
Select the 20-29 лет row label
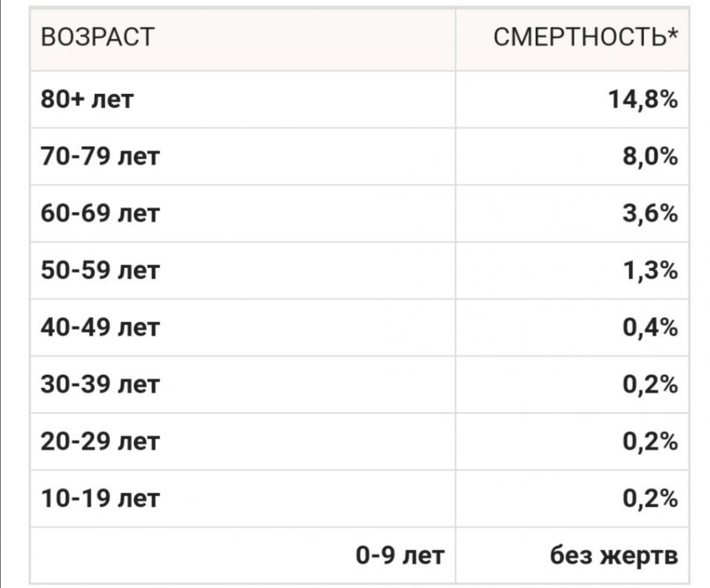[100, 441]
